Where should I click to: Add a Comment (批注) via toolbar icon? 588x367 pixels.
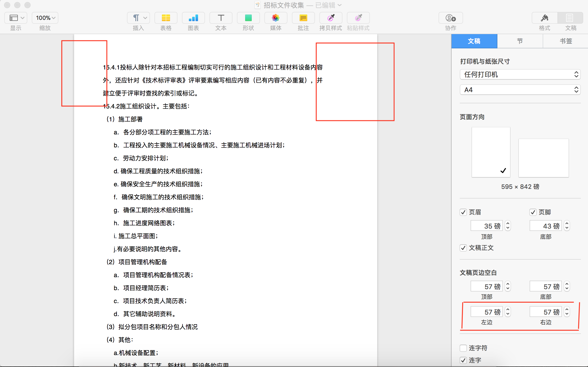(303, 18)
